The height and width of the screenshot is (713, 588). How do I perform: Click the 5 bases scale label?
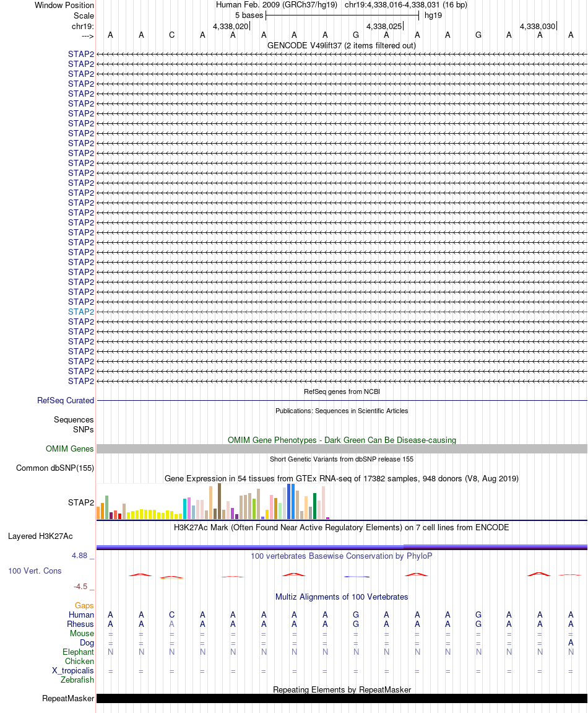point(249,15)
